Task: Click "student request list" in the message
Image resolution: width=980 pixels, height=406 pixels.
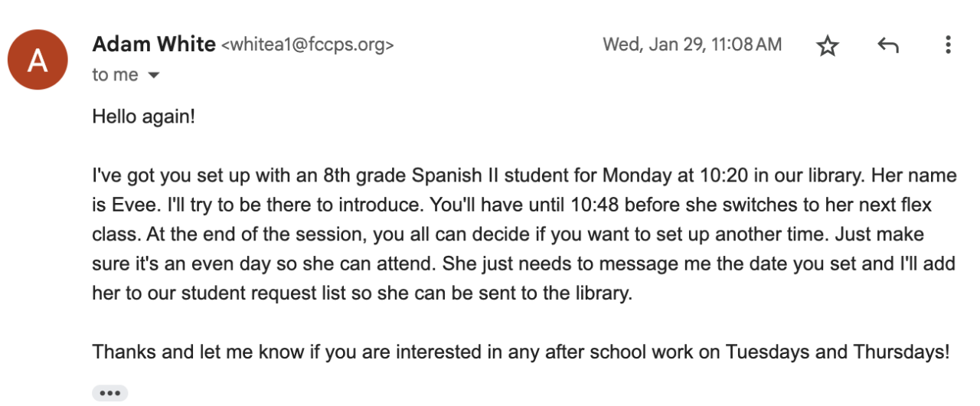Action: [x=227, y=293]
